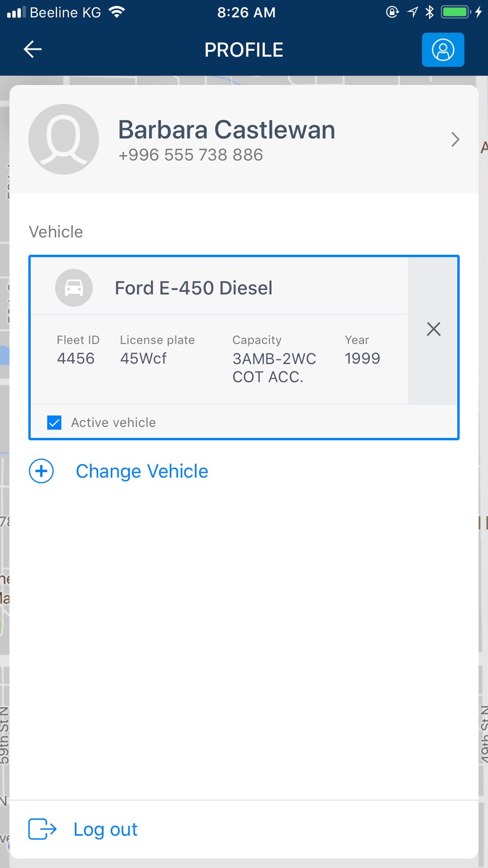This screenshot has width=488, height=868.
Task: Click the circled plus icon
Action: coord(41,471)
